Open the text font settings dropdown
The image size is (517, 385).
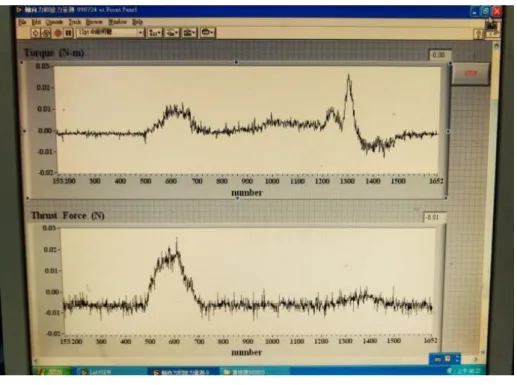(x=110, y=33)
